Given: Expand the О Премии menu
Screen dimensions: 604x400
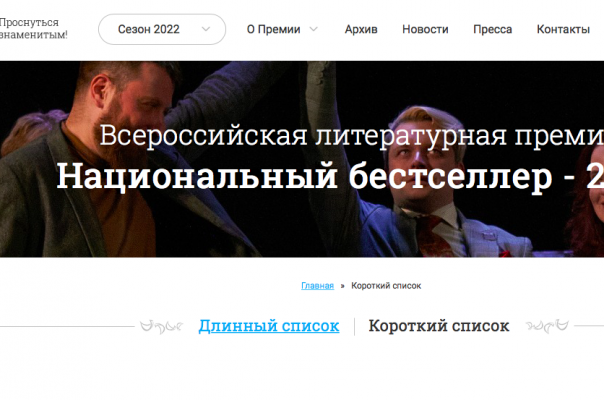Looking at the screenshot, I should point(273,29).
